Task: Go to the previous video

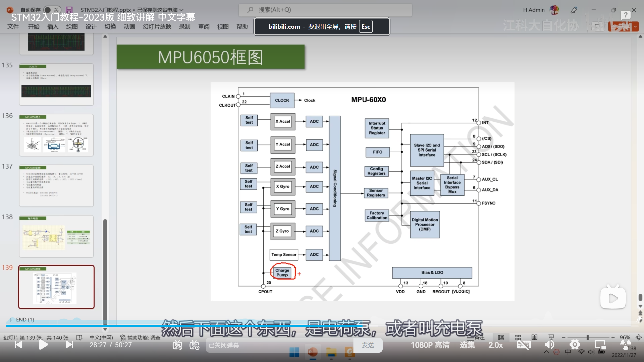Action: (18, 345)
